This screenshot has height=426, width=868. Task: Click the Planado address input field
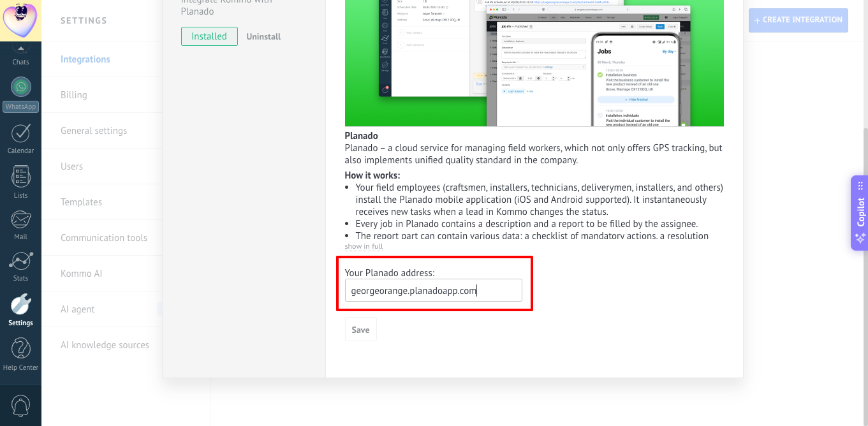434,290
